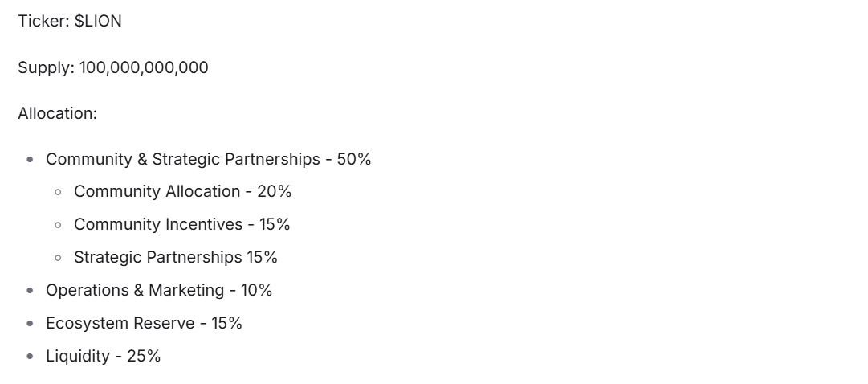Click the 50% allocation value
This screenshot has height=384, width=868.
[354, 159]
